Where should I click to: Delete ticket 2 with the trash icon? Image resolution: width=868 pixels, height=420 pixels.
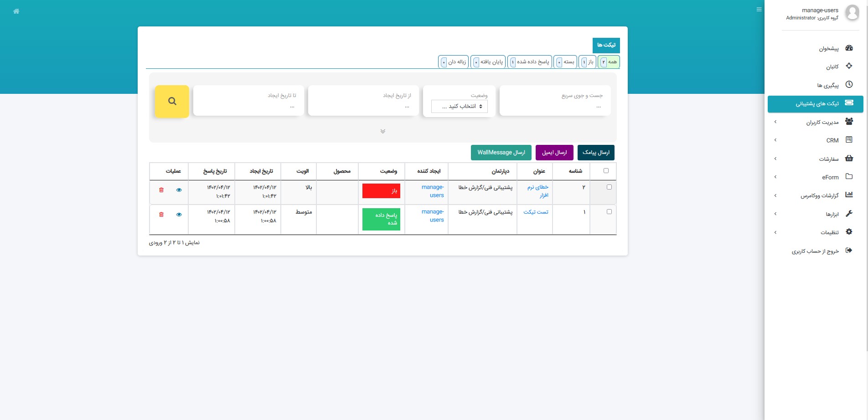coord(161,190)
